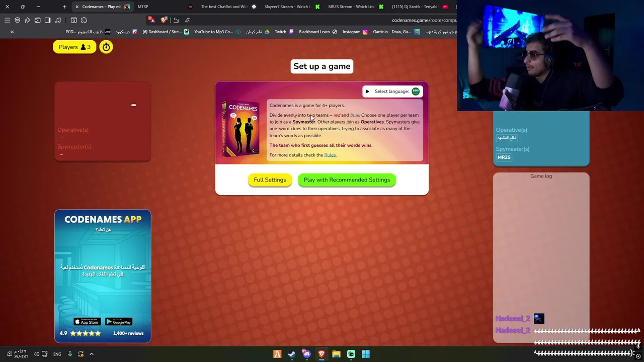
Task: Open the browser extensions puzzle icon
Action: pos(84,20)
